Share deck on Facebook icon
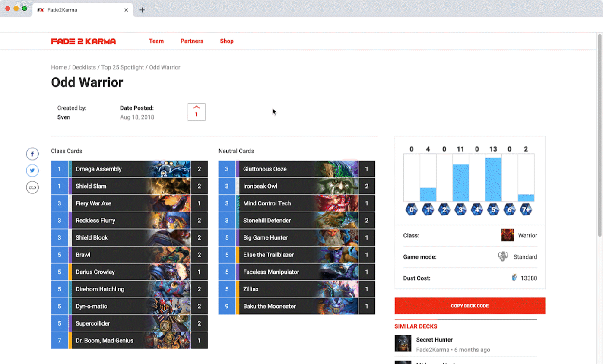 (32, 154)
